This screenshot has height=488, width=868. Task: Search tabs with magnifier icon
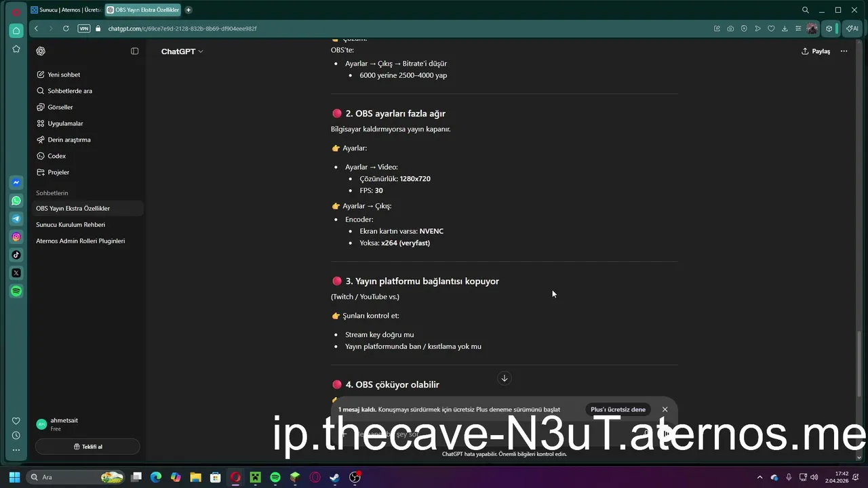coord(806,10)
